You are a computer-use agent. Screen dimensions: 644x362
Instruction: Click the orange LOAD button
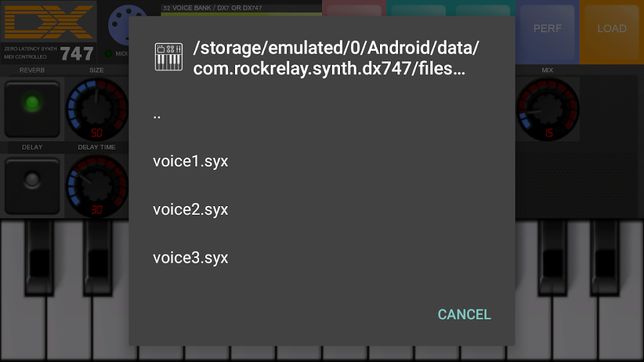(612, 29)
